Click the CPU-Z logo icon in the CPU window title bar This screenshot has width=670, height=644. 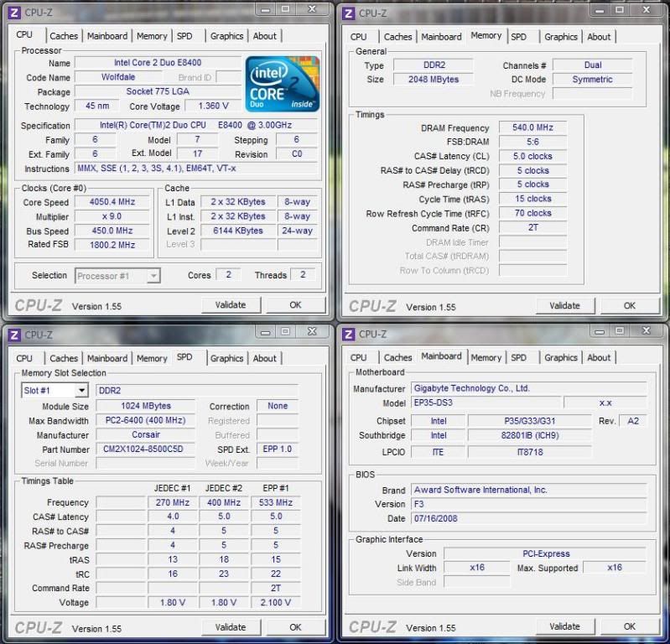14,13
